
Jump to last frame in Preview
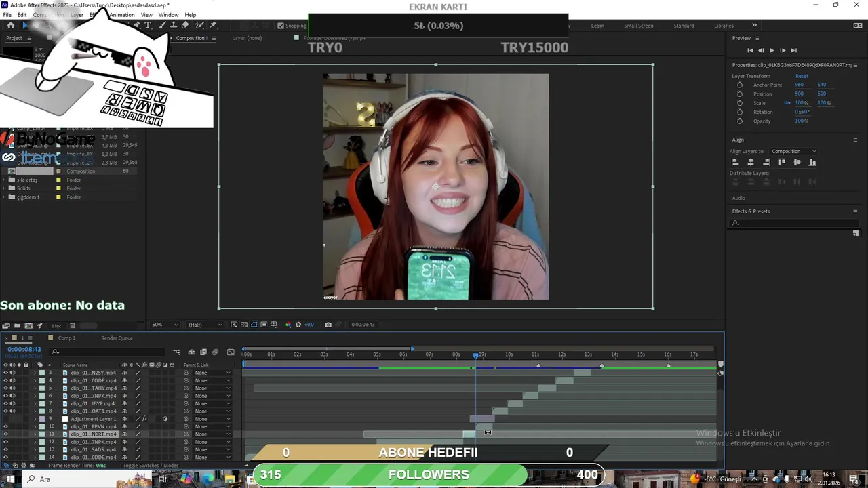[793, 50]
